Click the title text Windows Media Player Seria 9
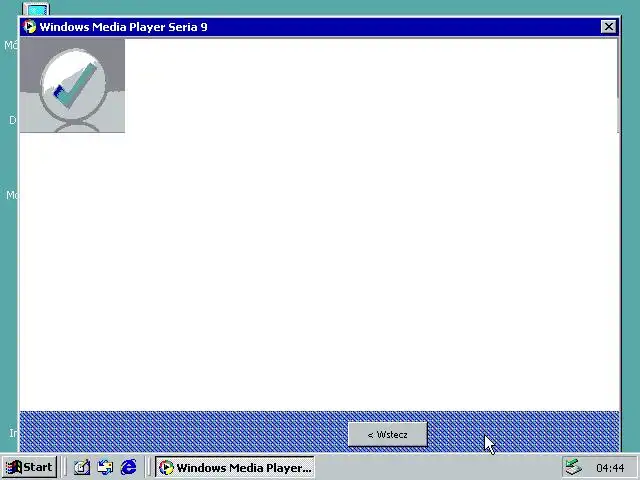640x480 pixels. (x=123, y=27)
